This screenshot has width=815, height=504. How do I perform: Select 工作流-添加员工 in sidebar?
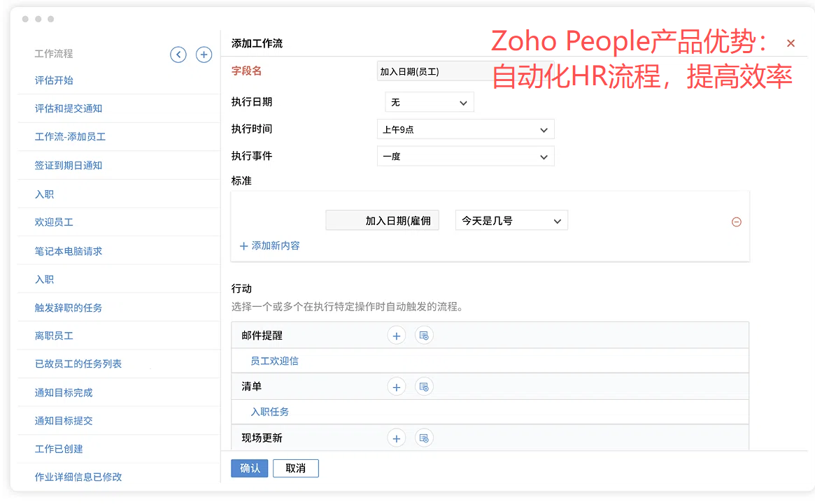click(x=70, y=136)
